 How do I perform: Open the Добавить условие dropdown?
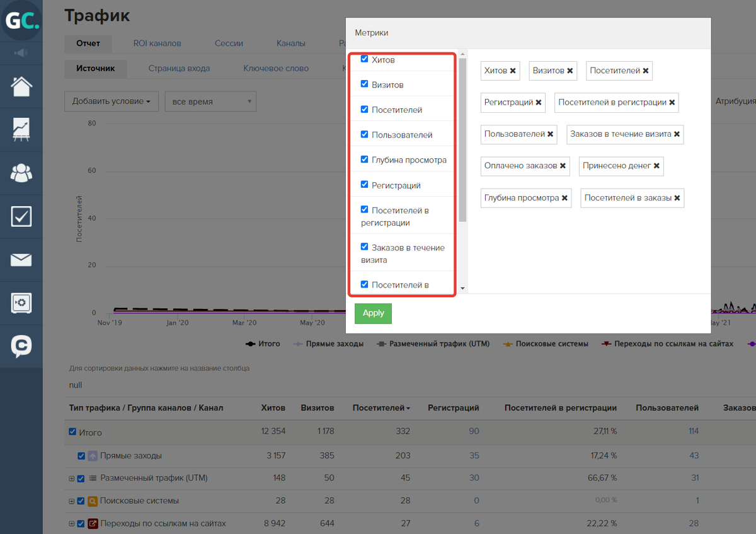point(112,101)
